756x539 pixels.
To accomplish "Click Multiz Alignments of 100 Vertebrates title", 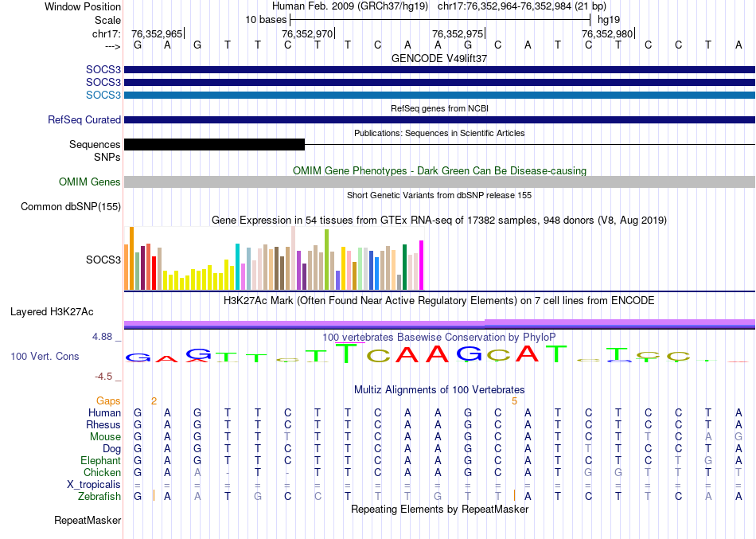I will tap(439, 390).
